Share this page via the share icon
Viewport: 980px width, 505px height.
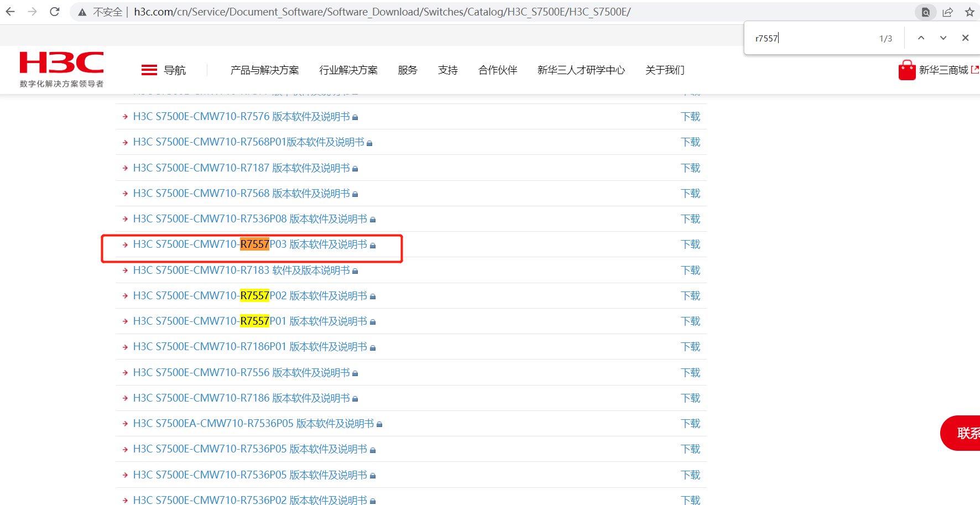click(x=948, y=12)
